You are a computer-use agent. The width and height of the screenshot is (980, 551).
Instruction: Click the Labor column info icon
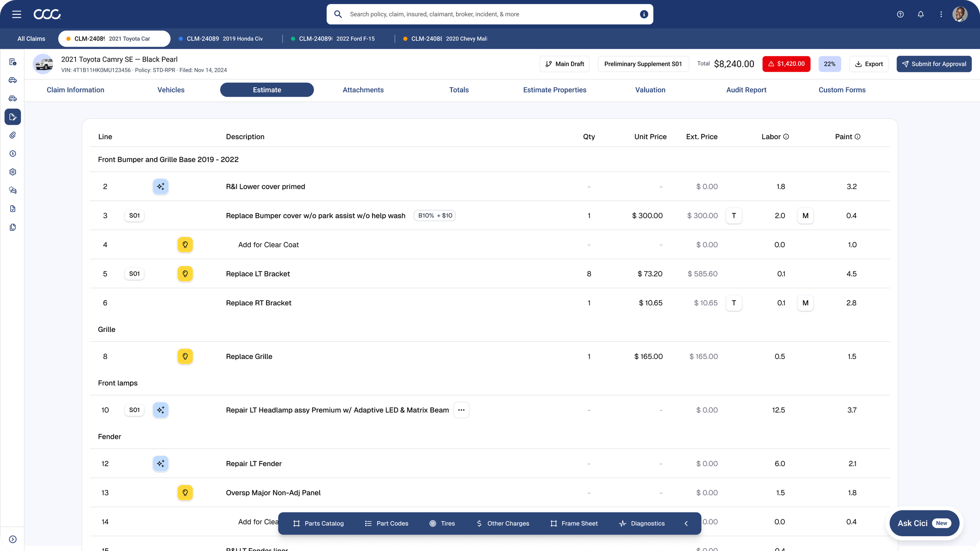coord(786,137)
